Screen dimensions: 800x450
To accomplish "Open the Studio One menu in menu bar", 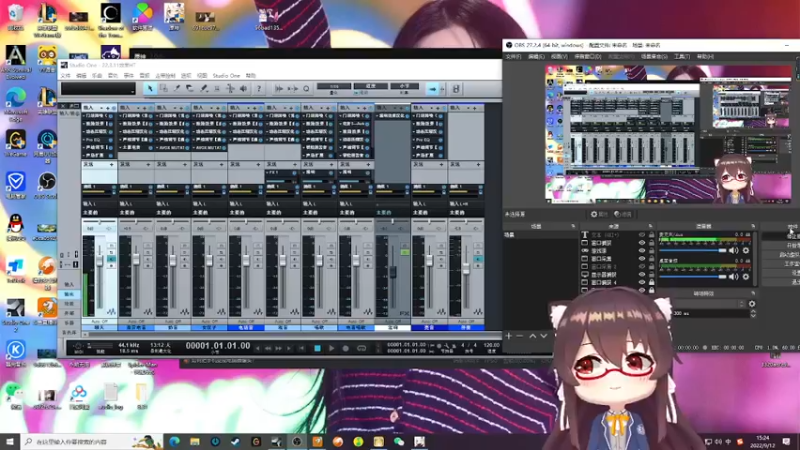I will (x=226, y=76).
